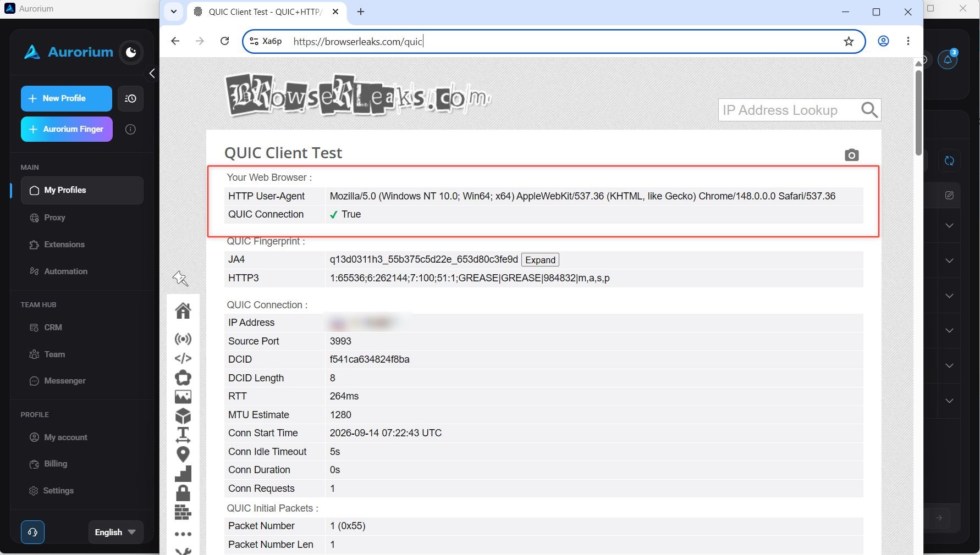The height and width of the screenshot is (555, 980).
Task: Open a new browser tab
Action: pyautogui.click(x=361, y=12)
